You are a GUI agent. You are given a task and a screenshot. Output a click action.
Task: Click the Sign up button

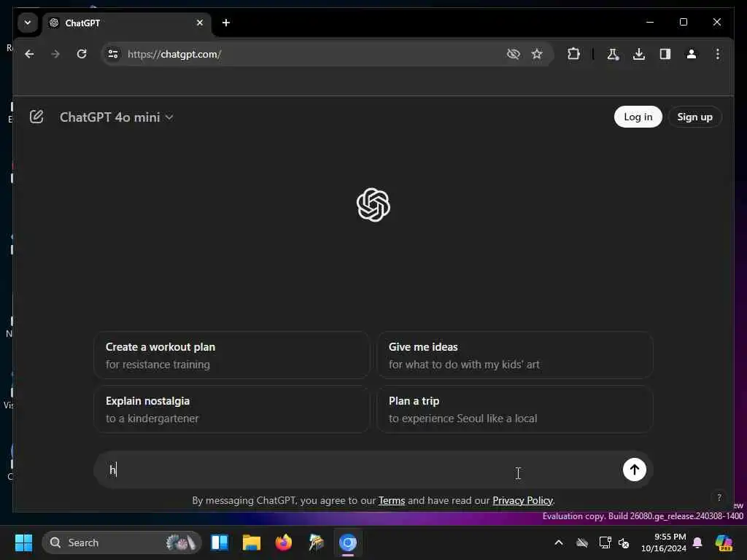(x=694, y=117)
